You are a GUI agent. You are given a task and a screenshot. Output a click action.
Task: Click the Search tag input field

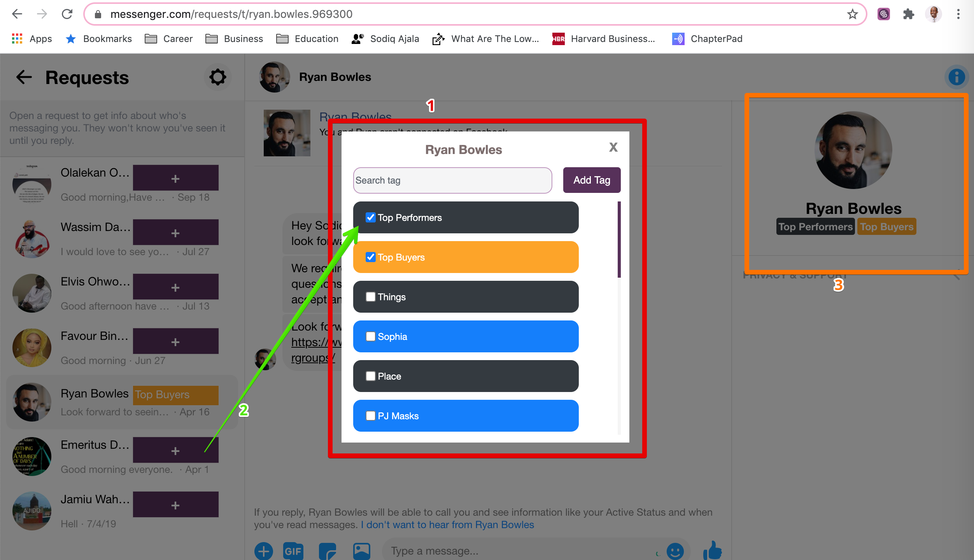point(452,180)
